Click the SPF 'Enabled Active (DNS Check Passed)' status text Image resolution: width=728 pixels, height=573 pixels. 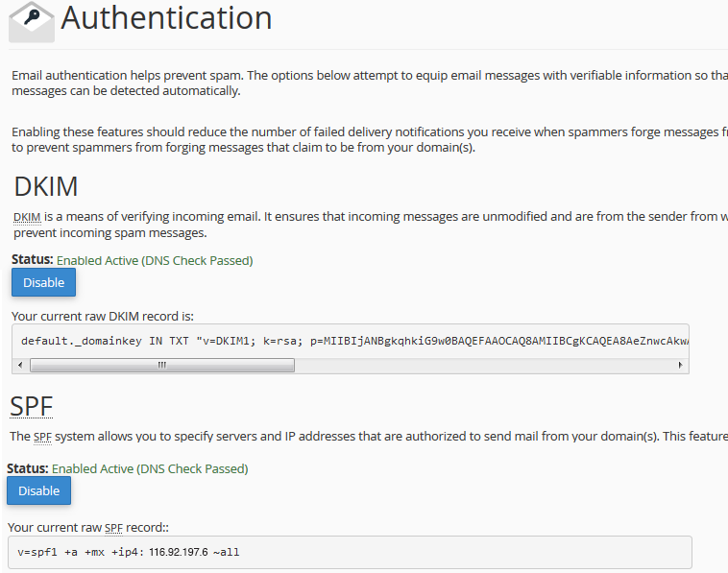tap(150, 468)
